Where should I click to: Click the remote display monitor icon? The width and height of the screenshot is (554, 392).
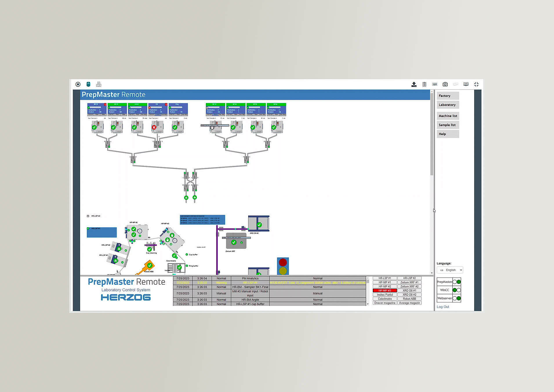(x=466, y=84)
